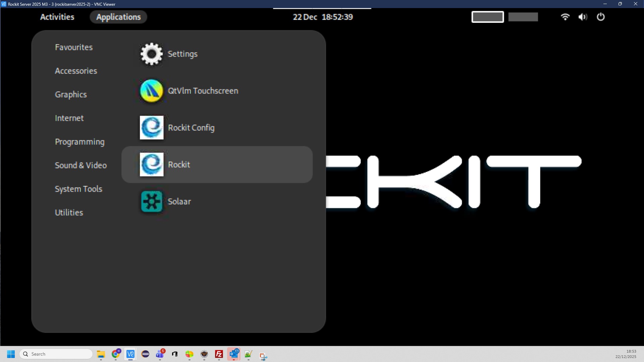Open Rockit Config application icon
This screenshot has height=362, width=644.
pos(151,128)
